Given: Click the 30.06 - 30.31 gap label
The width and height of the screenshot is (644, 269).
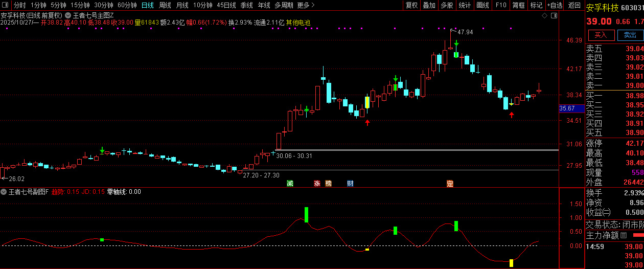Looking at the screenshot, I should (x=294, y=155).
